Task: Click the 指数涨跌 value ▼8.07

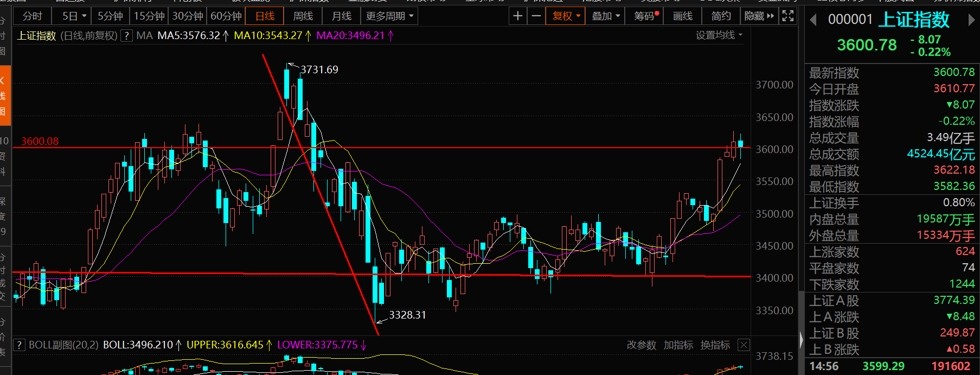Action: pyautogui.click(x=960, y=105)
